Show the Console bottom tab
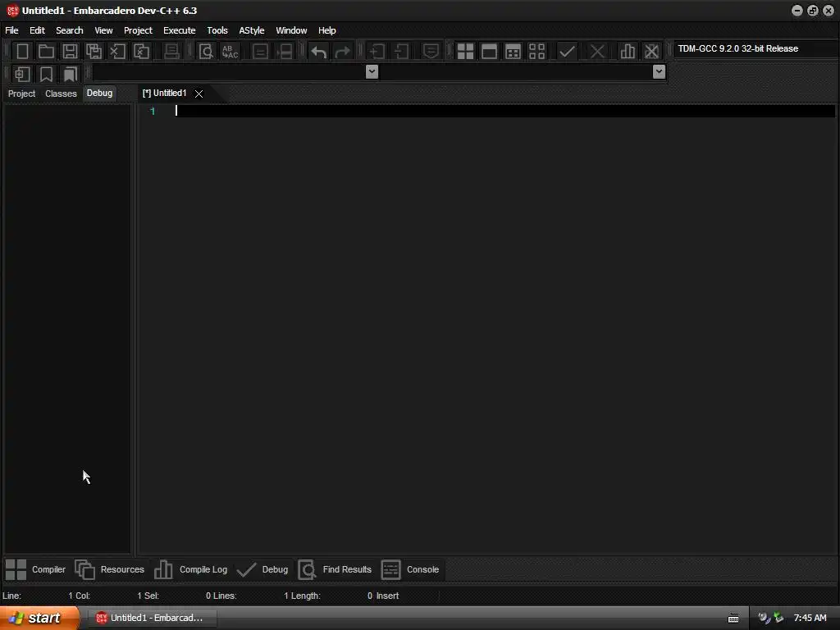 tap(410, 569)
